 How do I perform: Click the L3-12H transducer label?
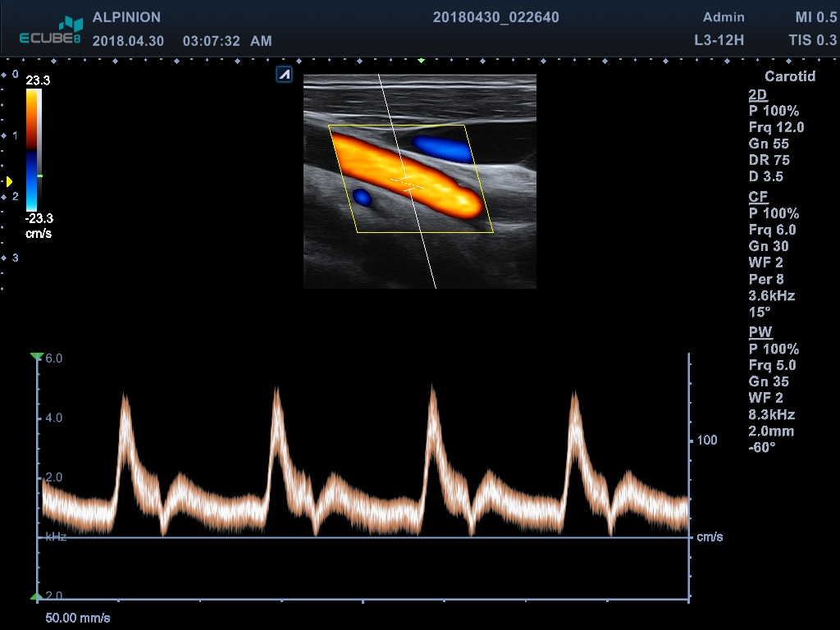click(719, 40)
